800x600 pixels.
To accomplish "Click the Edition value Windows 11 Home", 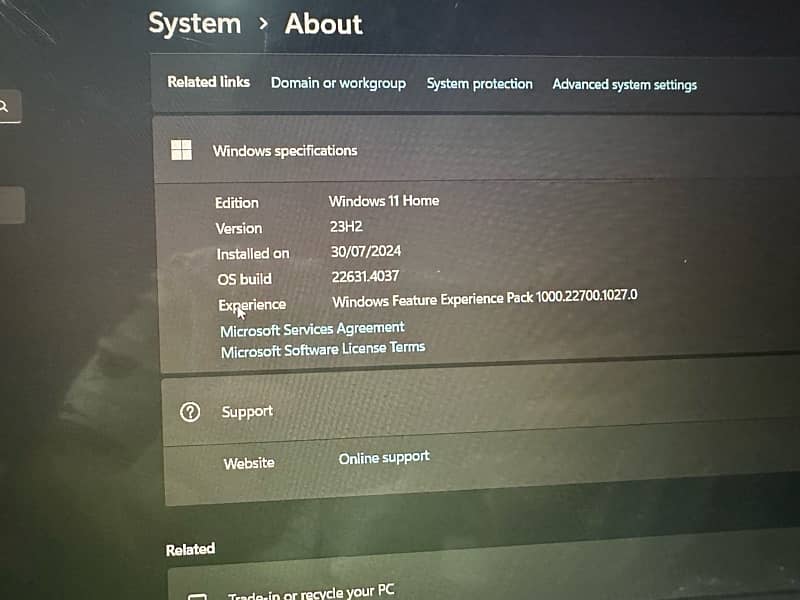I will coord(384,201).
